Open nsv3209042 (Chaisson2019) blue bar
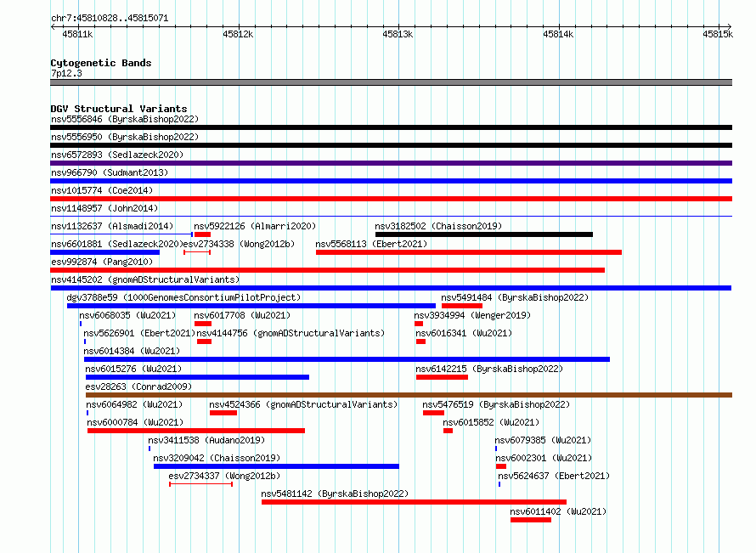This screenshot has height=553, width=756. pos(276,466)
